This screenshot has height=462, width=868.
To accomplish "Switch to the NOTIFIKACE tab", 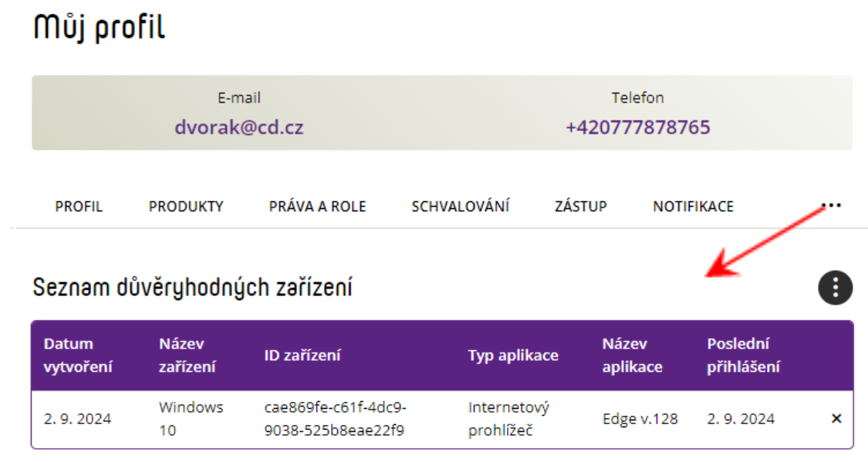I will pos(693,207).
